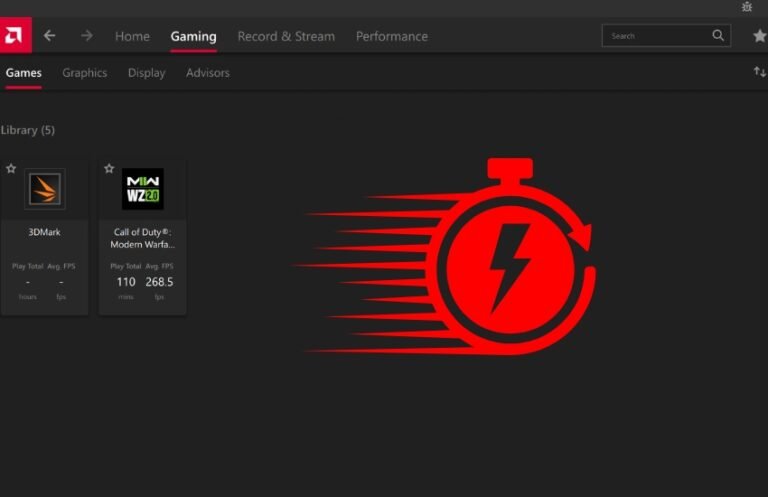Click the search magnifier icon

718,35
